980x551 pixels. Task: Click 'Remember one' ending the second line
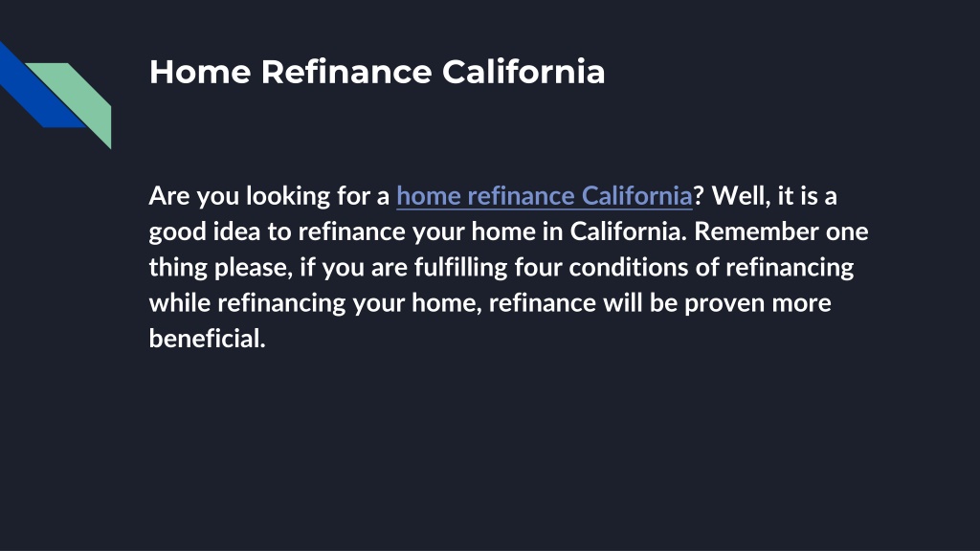point(781,231)
